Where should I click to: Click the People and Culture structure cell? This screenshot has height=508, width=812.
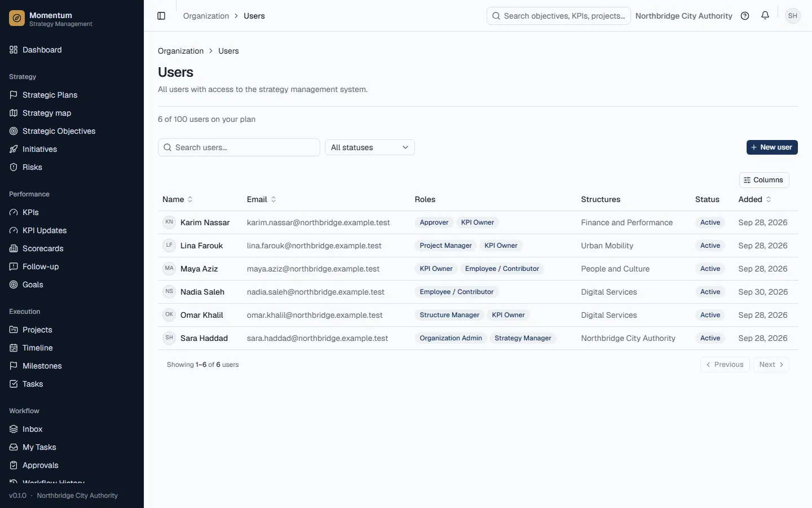[615, 269]
